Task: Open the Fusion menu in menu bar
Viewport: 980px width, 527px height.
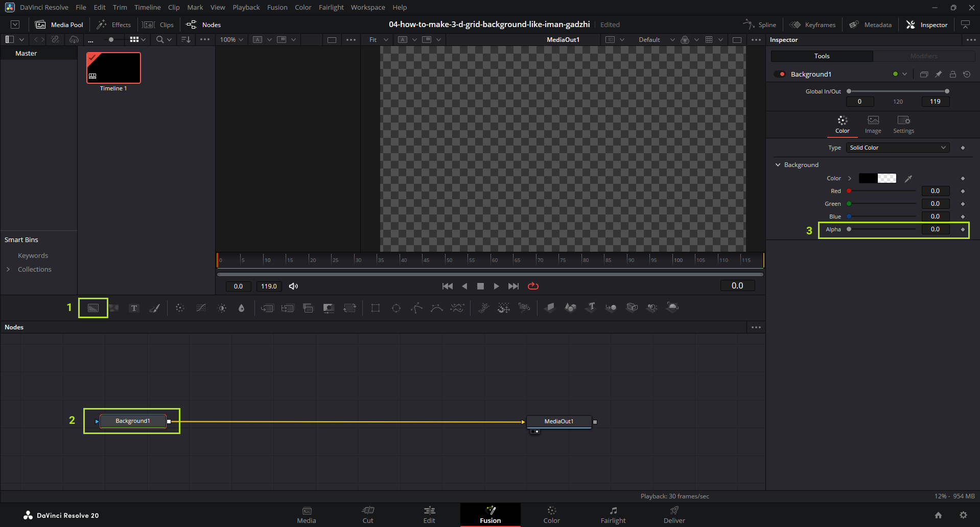Action: point(277,7)
